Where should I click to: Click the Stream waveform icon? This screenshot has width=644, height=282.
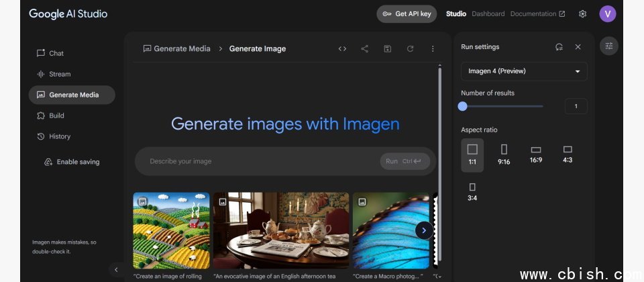click(41, 74)
